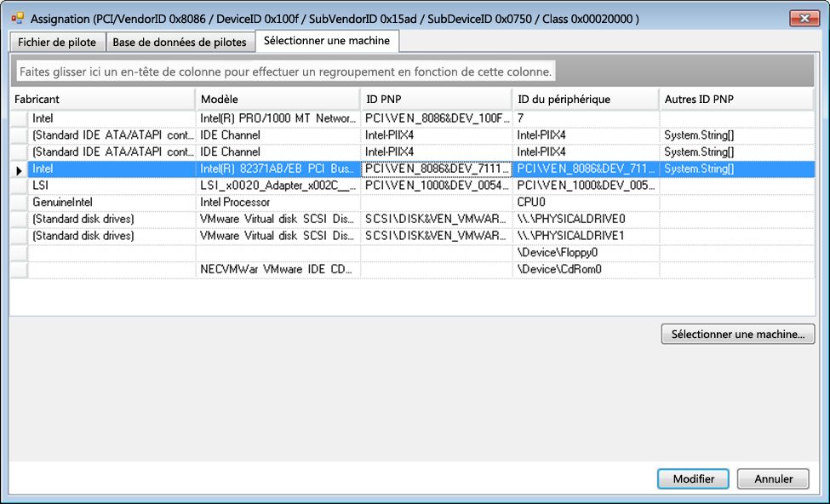Click the \\.\PHYSICALDRIVE1 cell
This screenshot has width=830, height=504.
click(x=585, y=236)
